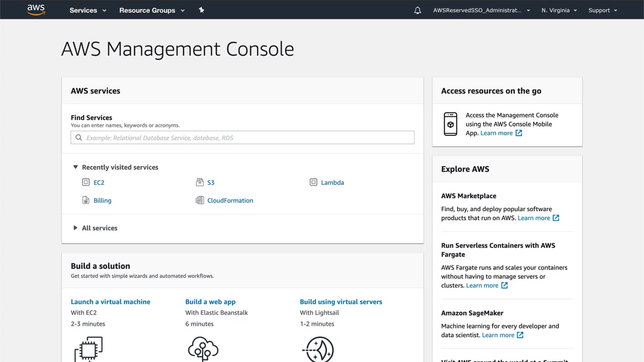This screenshot has height=362, width=644.
Task: Open the Launch a virtual machine link
Action: [110, 302]
